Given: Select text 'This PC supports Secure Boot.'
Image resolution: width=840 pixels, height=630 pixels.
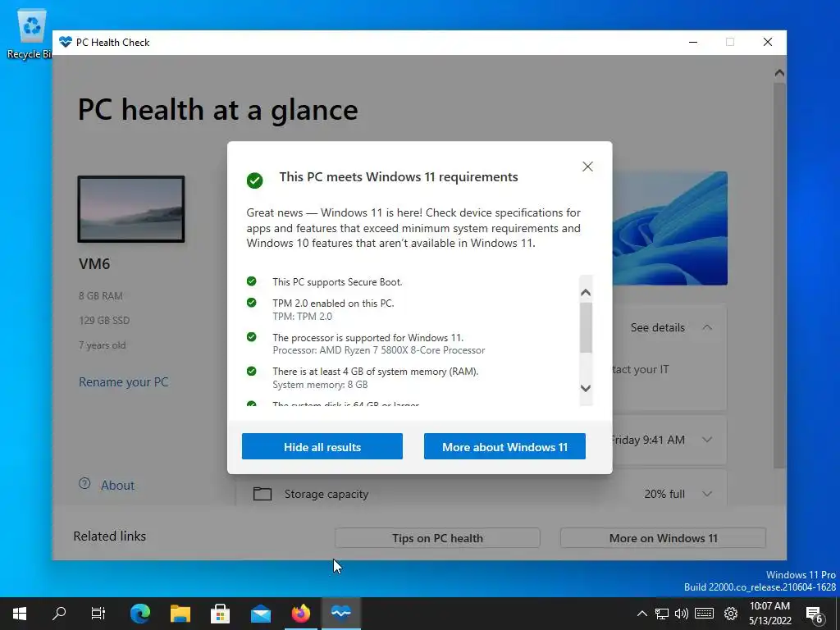Looking at the screenshot, I should point(337,282).
